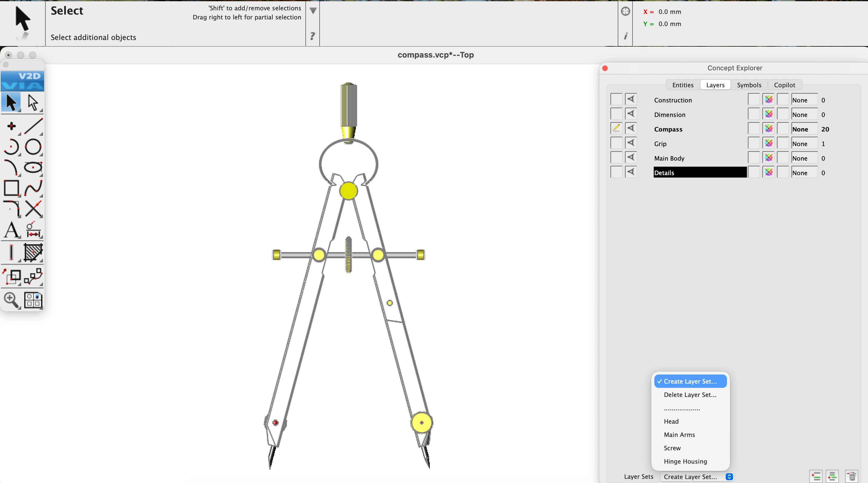Pick the Text tool
The image size is (868, 483).
tap(11, 230)
